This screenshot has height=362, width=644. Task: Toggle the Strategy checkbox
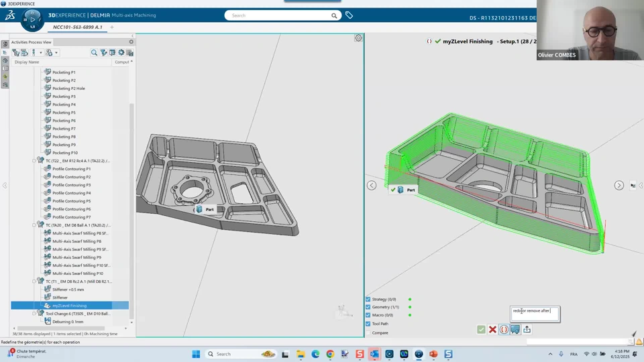[x=368, y=300]
